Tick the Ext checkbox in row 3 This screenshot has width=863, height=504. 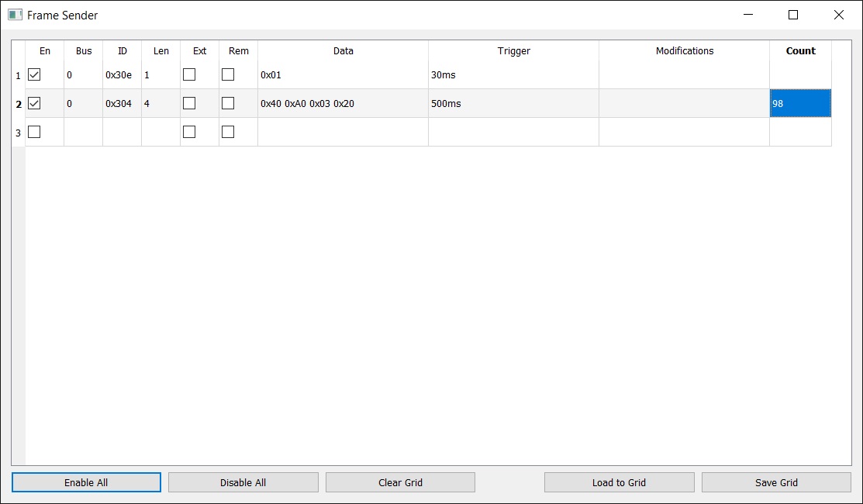point(189,132)
